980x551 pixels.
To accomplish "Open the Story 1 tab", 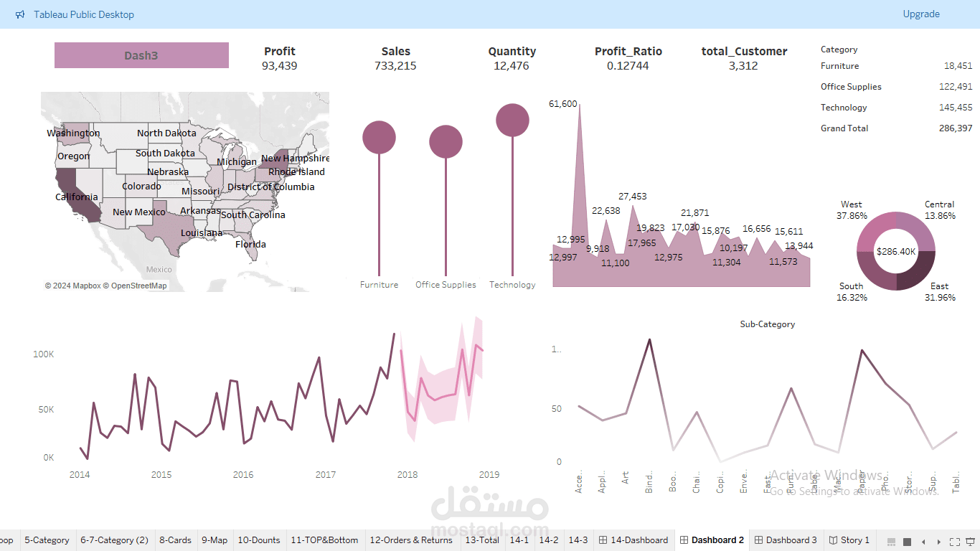I will (x=849, y=540).
